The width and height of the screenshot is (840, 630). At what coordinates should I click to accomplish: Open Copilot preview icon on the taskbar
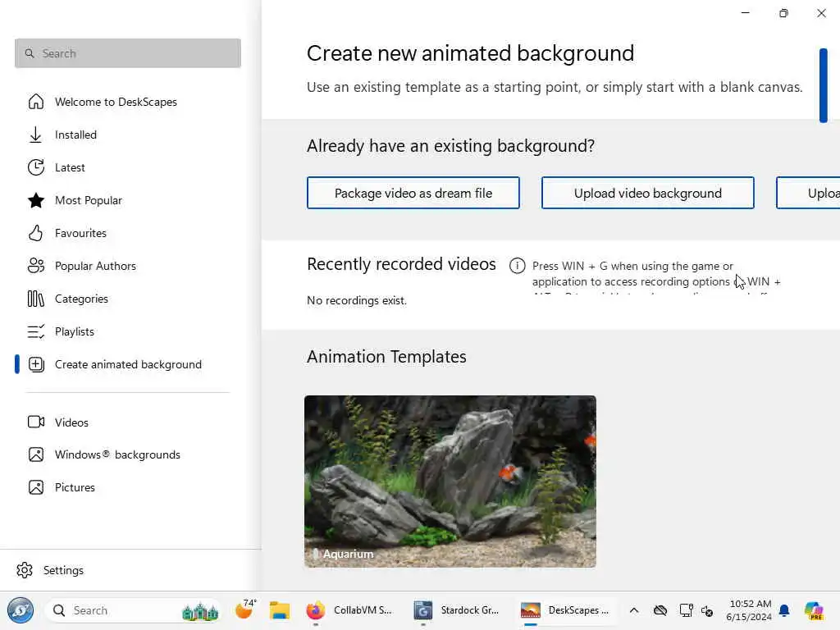point(814,610)
